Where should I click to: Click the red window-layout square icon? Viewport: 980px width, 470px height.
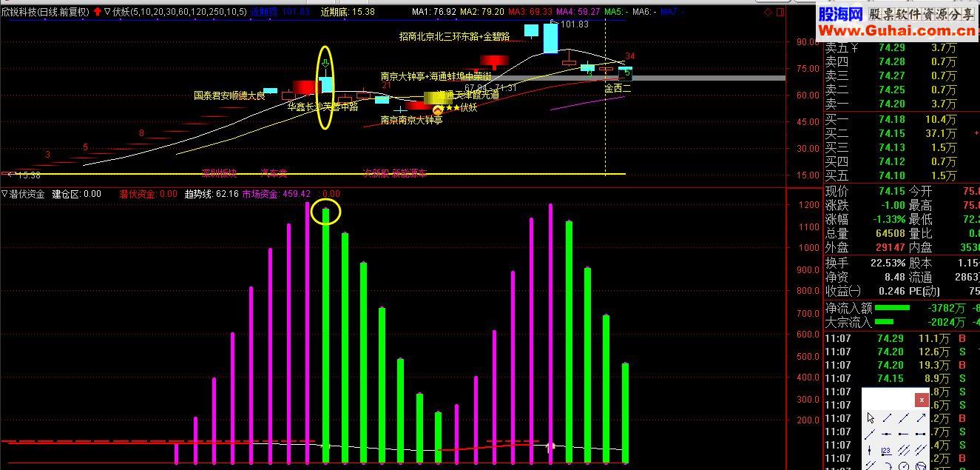pos(781,12)
